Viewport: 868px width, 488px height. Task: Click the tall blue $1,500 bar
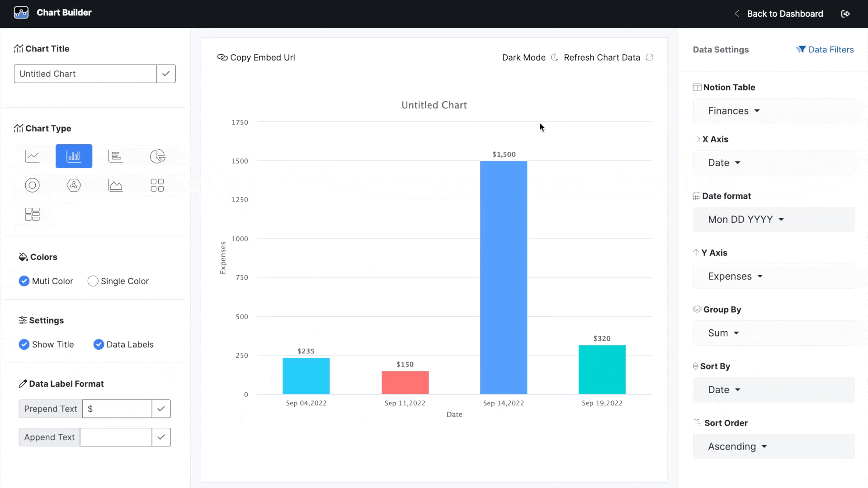point(504,277)
